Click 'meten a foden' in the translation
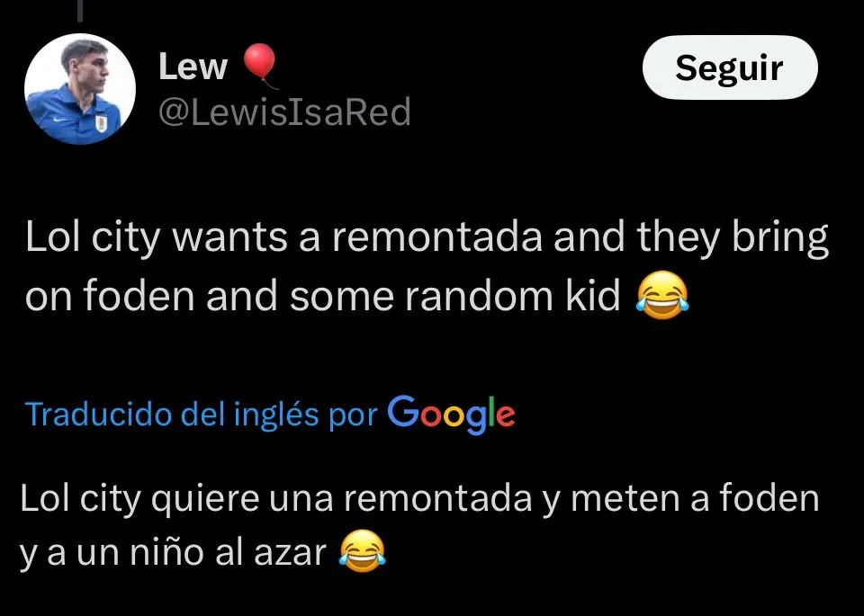This screenshot has height=616, width=864. click(695, 498)
